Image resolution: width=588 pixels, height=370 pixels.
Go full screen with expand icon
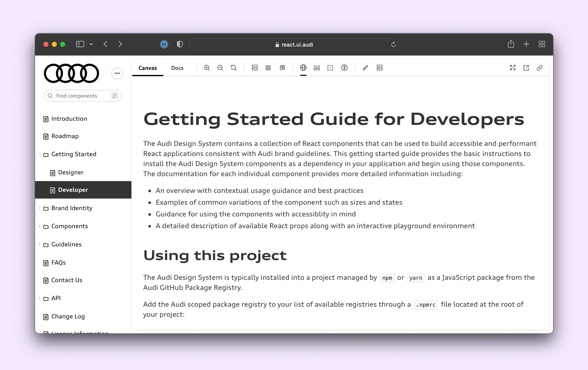tap(512, 68)
